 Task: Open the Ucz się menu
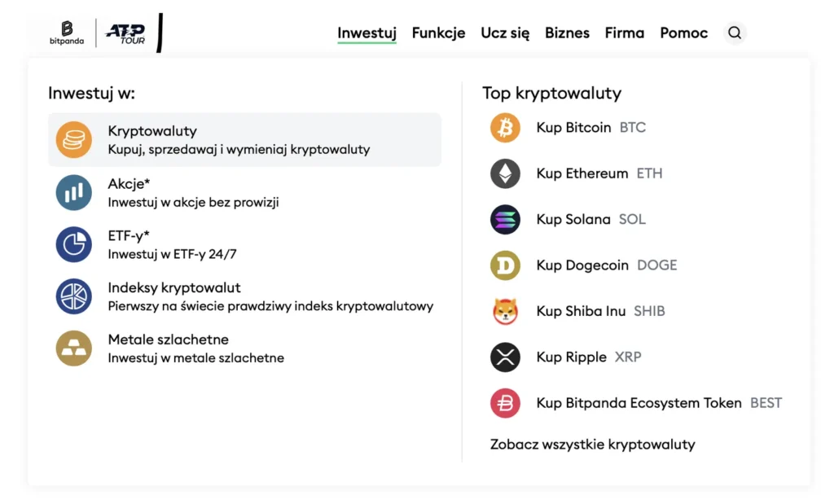coord(505,33)
